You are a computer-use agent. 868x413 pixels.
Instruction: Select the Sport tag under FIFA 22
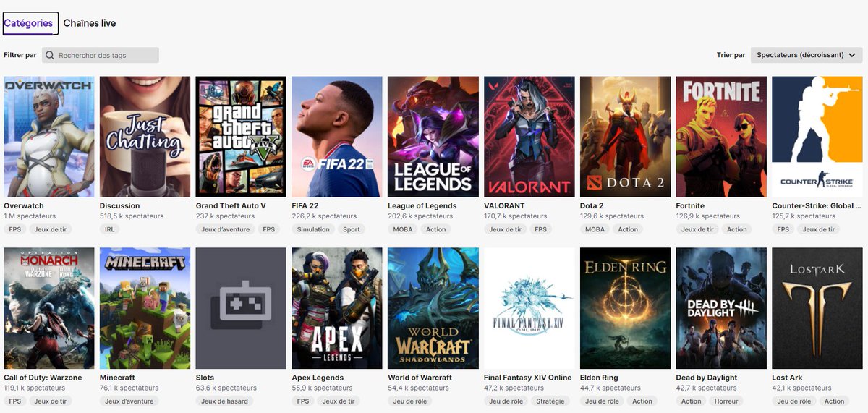tap(352, 229)
